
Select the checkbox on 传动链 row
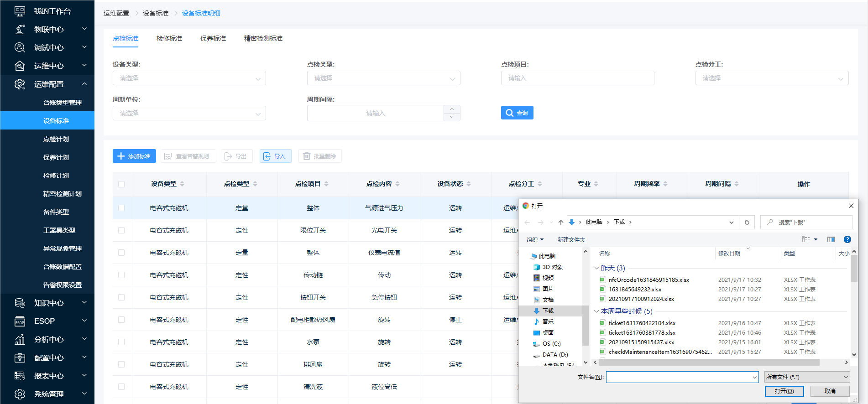[121, 275]
